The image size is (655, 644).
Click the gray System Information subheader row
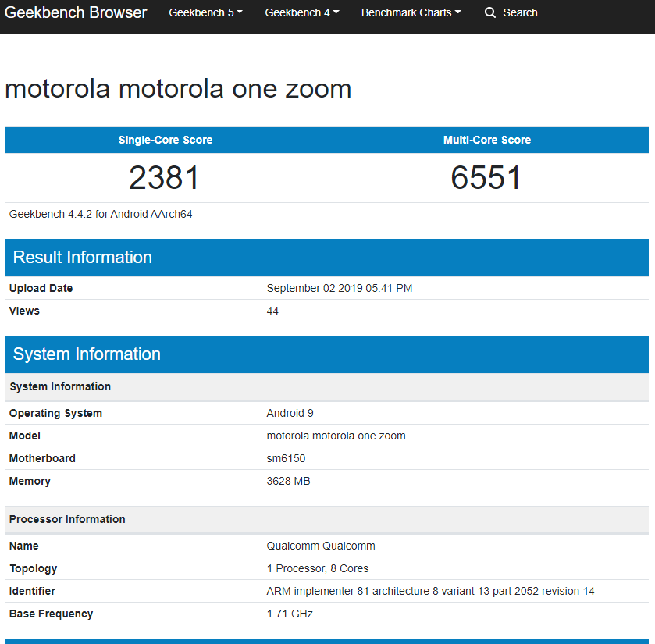[x=326, y=386]
